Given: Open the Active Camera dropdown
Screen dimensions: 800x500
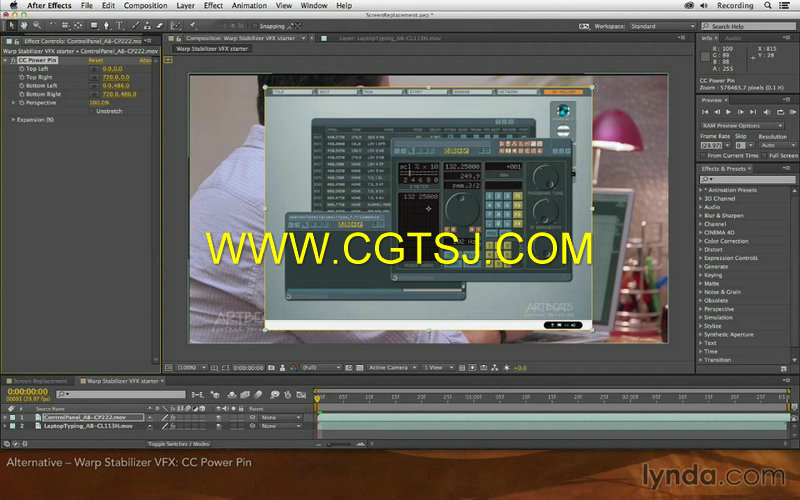Looking at the screenshot, I should [x=392, y=367].
